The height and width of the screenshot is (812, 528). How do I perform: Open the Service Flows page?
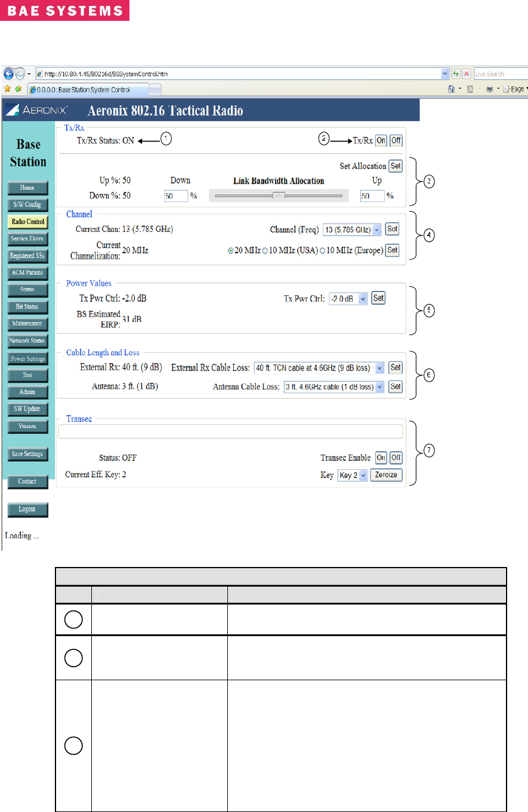(27, 238)
